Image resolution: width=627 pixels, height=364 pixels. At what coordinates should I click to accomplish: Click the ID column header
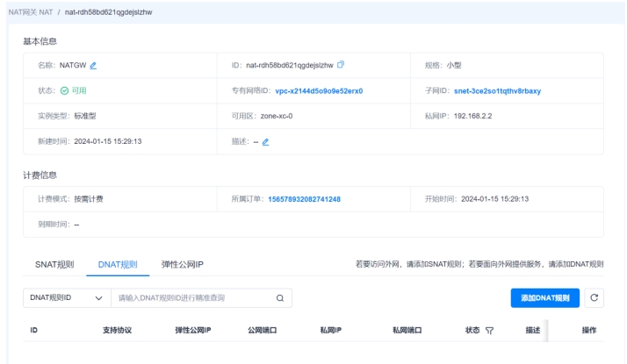tap(34, 331)
